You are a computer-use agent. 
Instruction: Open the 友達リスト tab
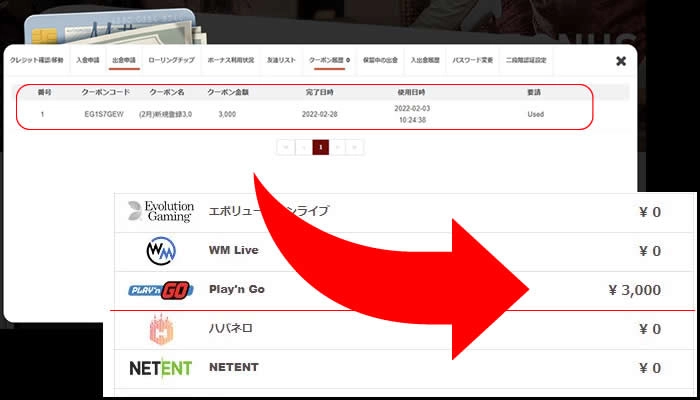point(281,61)
